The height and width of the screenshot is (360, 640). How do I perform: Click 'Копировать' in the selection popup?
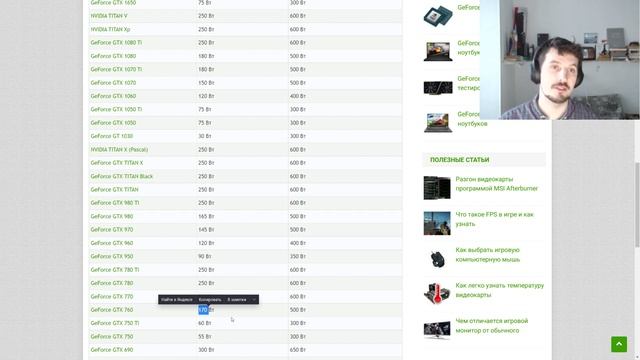(x=210, y=300)
